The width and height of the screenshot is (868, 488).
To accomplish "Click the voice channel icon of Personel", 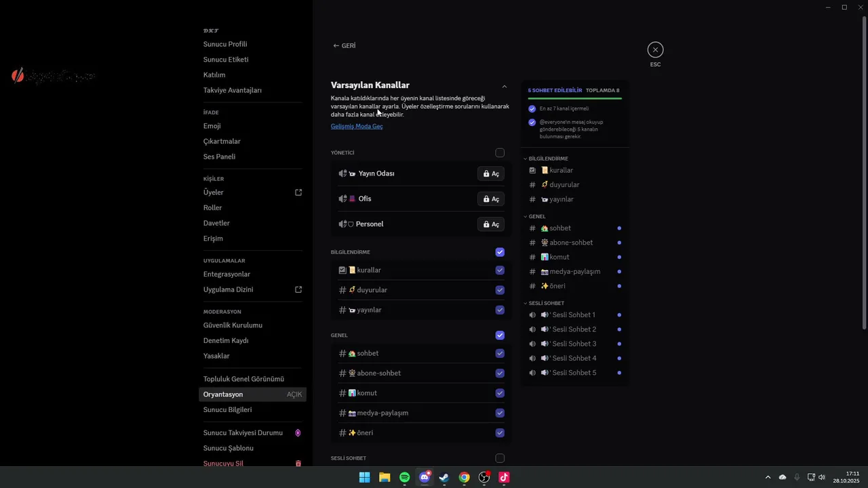I will point(342,224).
